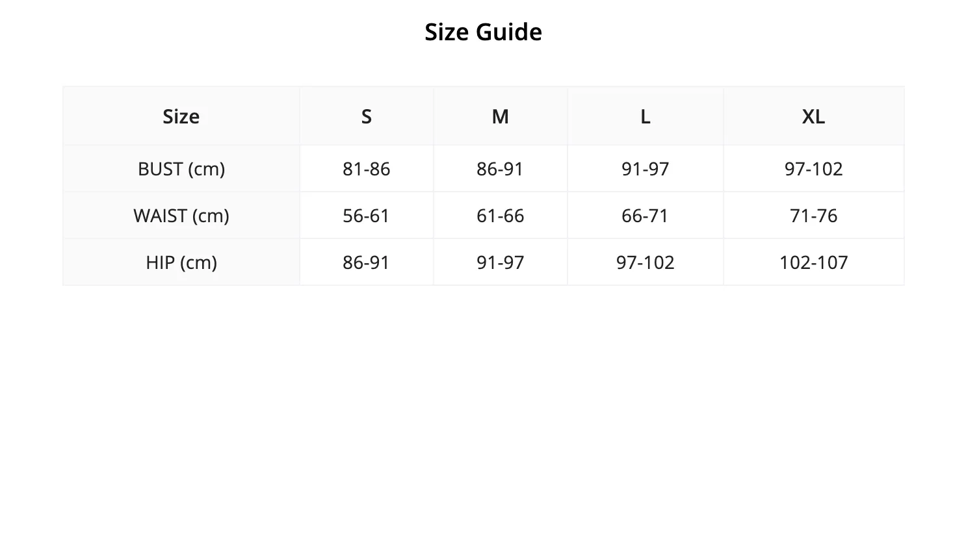966x560 pixels.
Task: Select the S size column header
Action: click(x=367, y=116)
